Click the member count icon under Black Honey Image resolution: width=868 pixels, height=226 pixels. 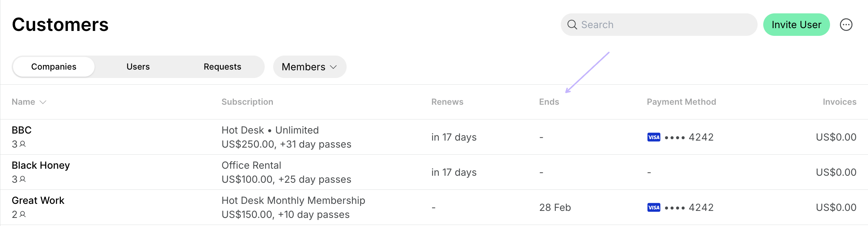coord(22,179)
